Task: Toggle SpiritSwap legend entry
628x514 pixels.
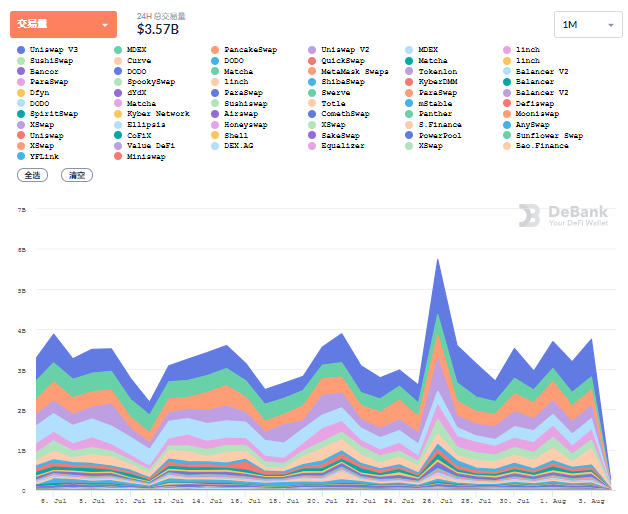Action: (48, 114)
